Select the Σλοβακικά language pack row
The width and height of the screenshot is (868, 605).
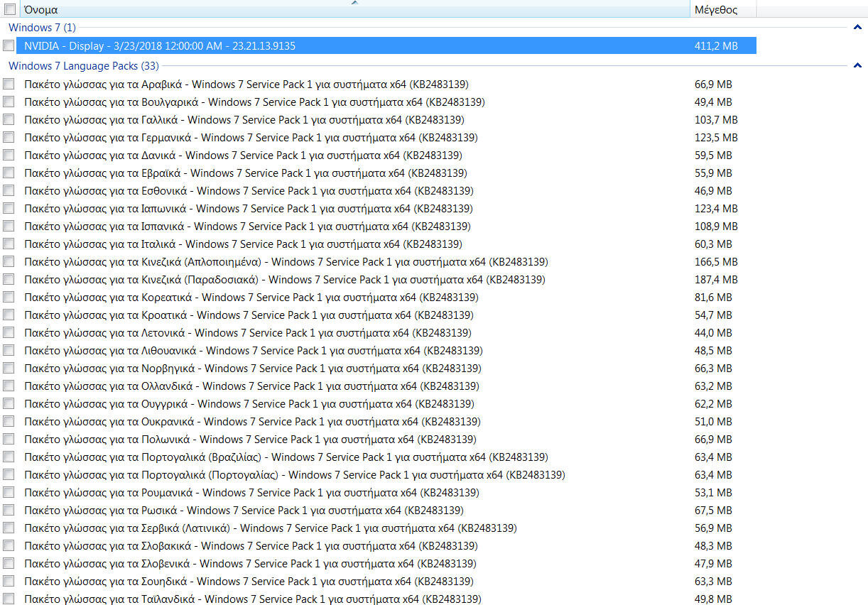(x=386, y=545)
